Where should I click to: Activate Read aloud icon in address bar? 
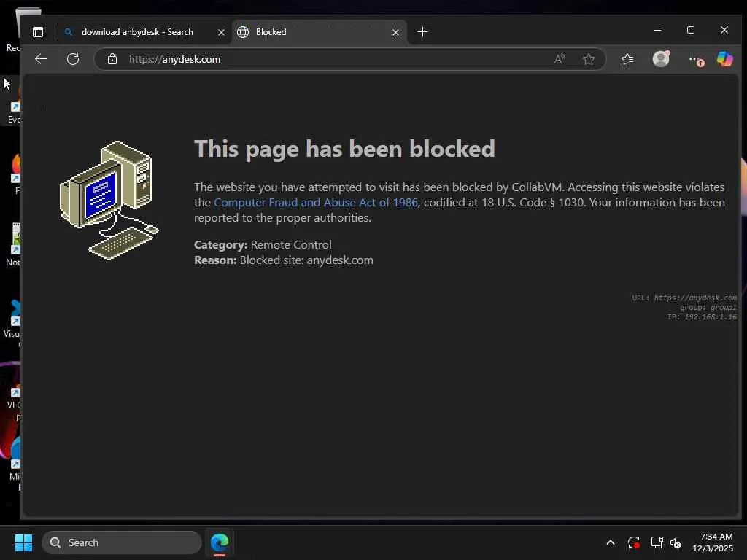coord(560,59)
